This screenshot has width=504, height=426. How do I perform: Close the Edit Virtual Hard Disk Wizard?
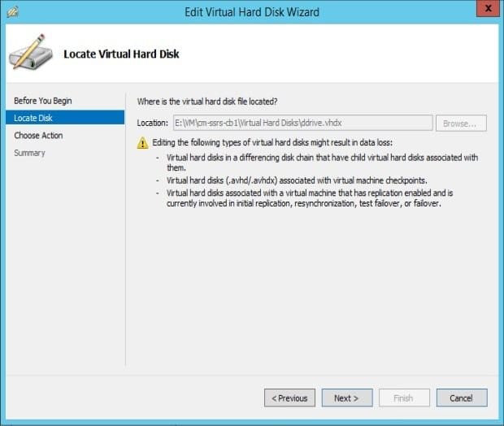point(488,9)
